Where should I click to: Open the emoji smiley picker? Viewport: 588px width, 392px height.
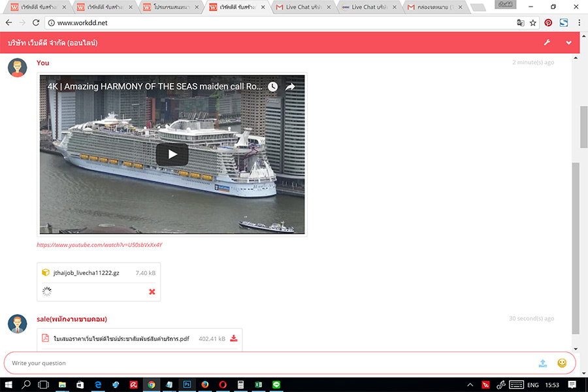(562, 363)
